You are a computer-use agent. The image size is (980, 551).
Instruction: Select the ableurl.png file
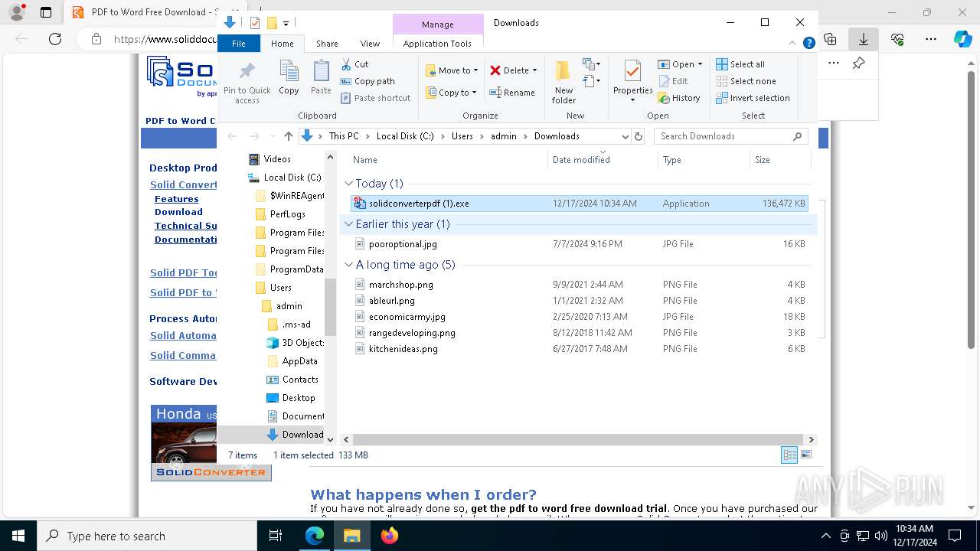579,301
